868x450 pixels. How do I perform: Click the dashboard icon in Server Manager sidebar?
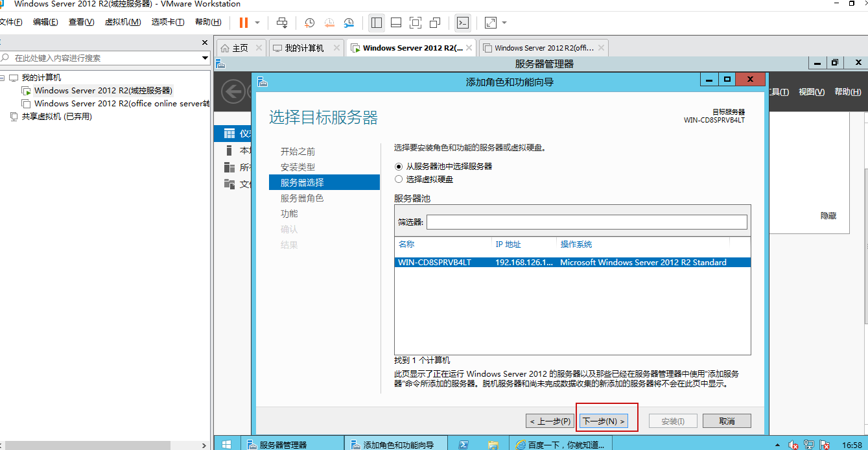coord(229,134)
